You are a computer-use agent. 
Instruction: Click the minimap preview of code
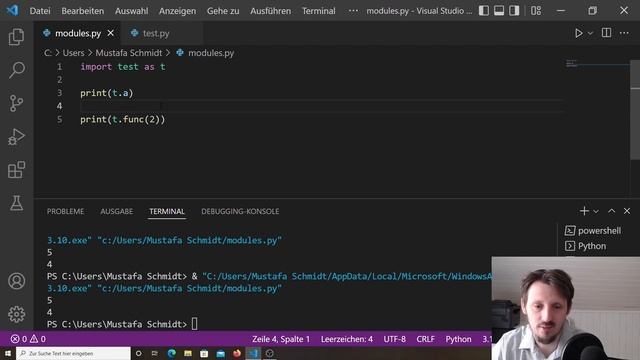coord(571,63)
